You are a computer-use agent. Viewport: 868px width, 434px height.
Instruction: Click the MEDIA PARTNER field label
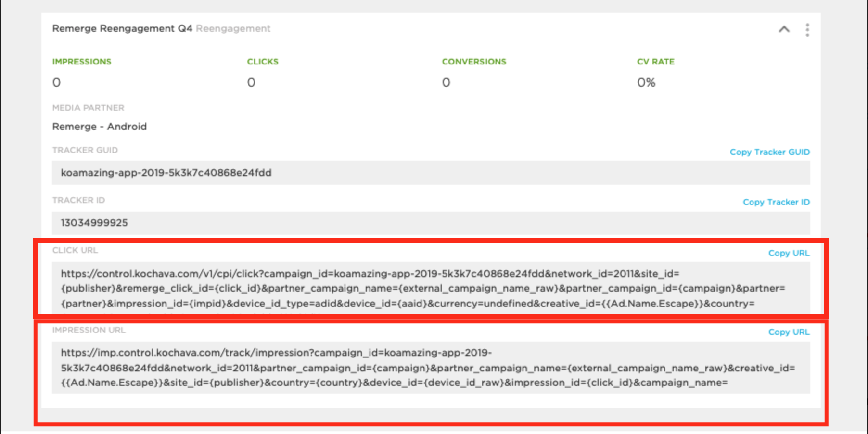click(88, 108)
